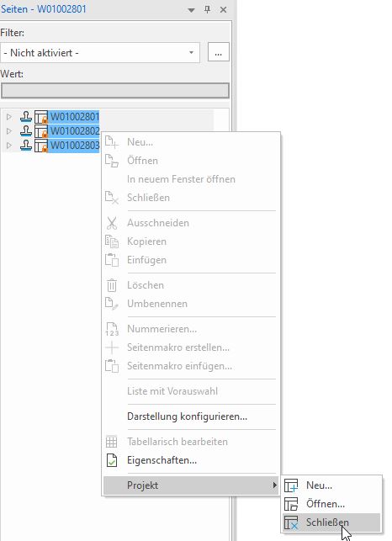Open the panel header dropdown arrow

191,10
